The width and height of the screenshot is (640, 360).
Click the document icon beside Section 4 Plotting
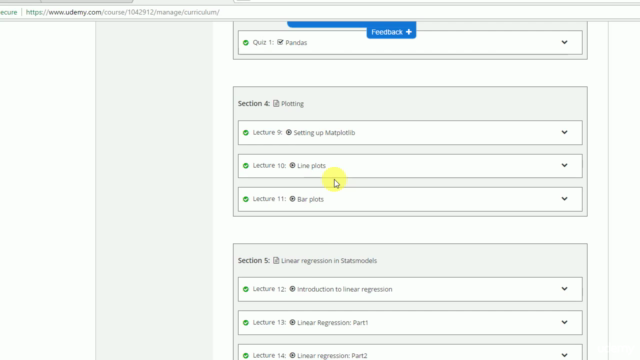pos(276,103)
